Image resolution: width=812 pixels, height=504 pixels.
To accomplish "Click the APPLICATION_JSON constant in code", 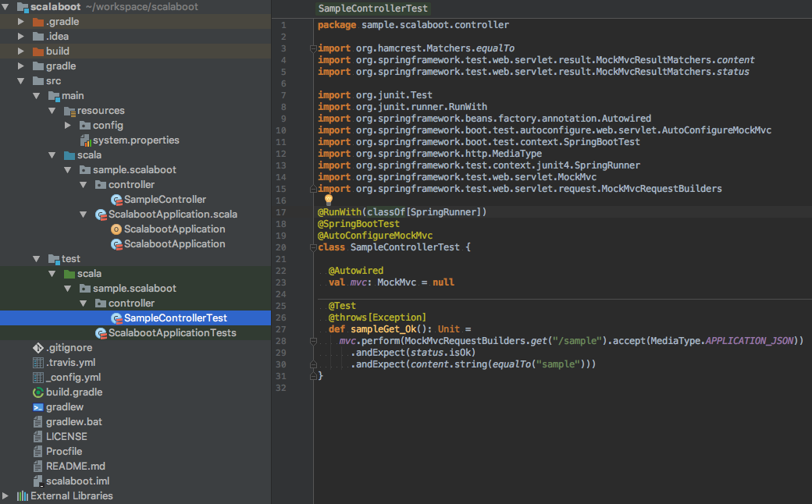I will (749, 341).
